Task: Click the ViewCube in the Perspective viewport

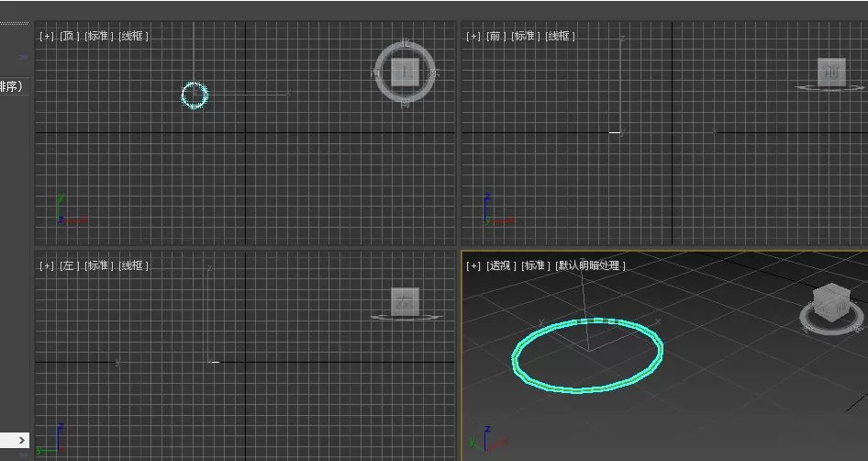Action: pos(831,304)
